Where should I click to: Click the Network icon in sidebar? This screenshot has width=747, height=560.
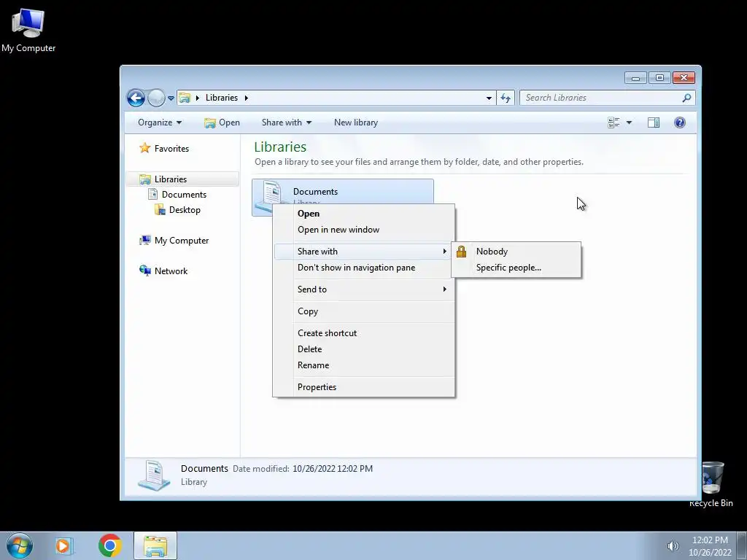point(145,271)
